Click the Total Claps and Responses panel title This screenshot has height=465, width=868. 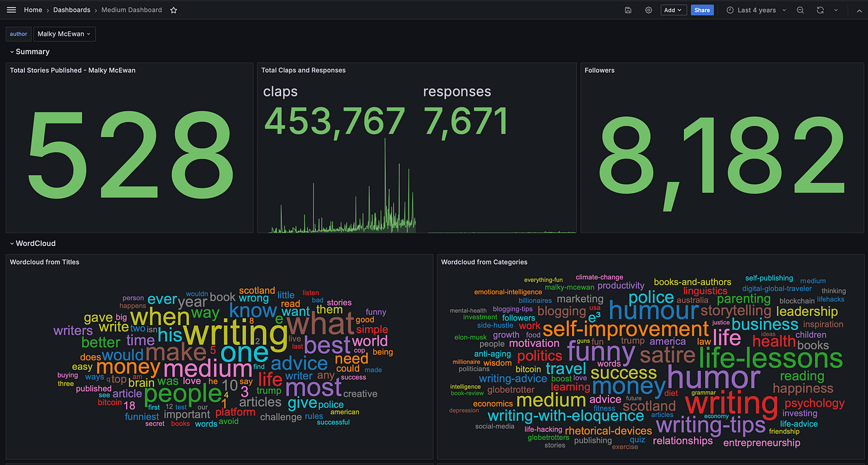(304, 70)
